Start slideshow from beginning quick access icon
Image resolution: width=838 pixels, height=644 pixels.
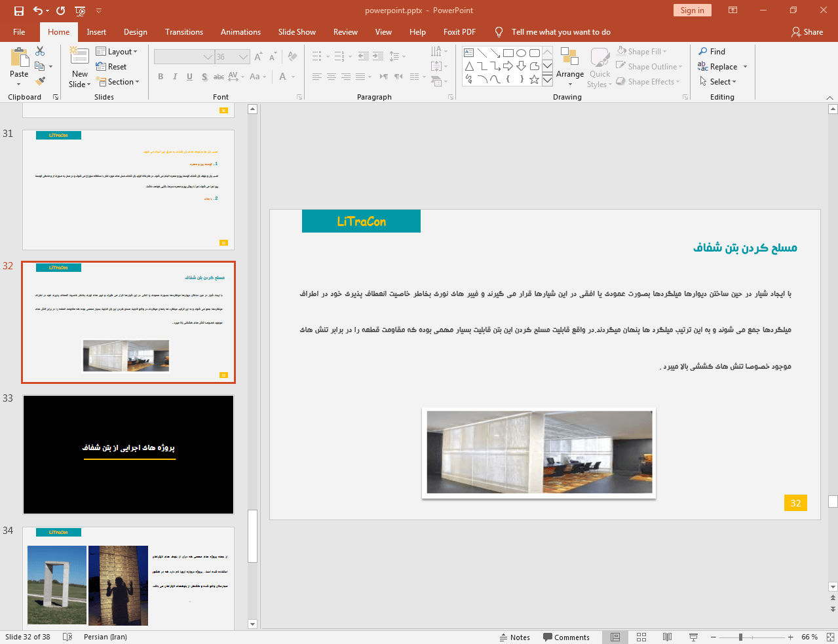[80, 10]
